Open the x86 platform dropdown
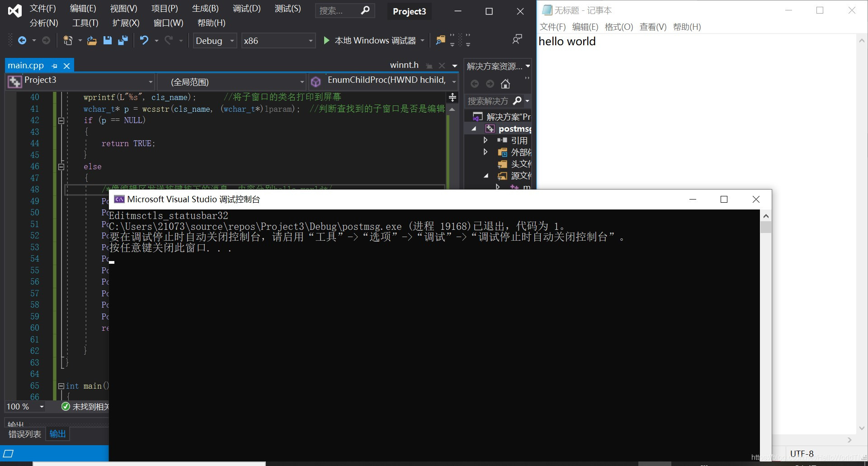The image size is (868, 466). [x=311, y=41]
